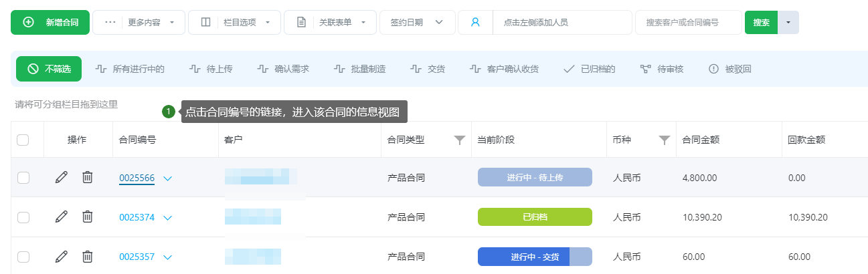Image resolution: width=868 pixels, height=274 pixels.
Task: Open the 更多内容 dropdown
Action: click(x=139, y=22)
